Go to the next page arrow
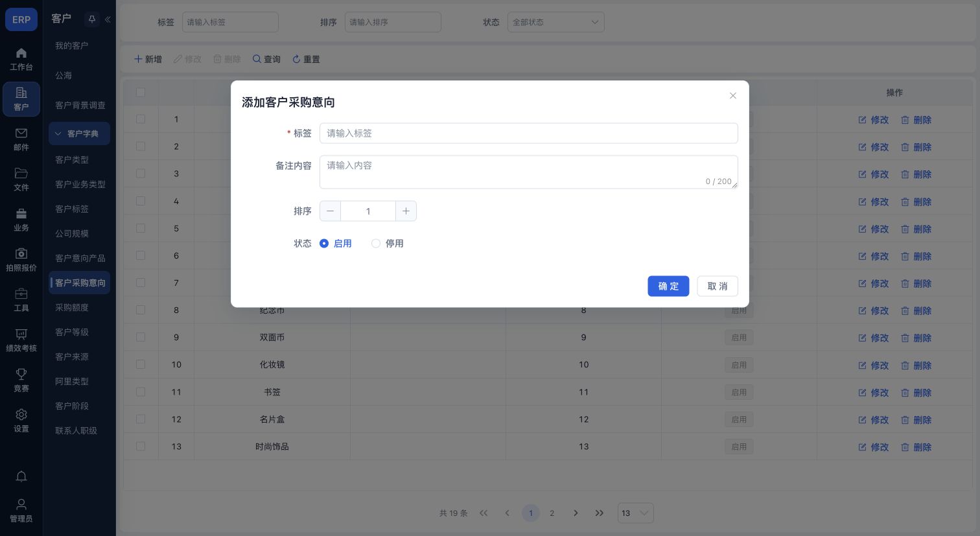 click(576, 513)
